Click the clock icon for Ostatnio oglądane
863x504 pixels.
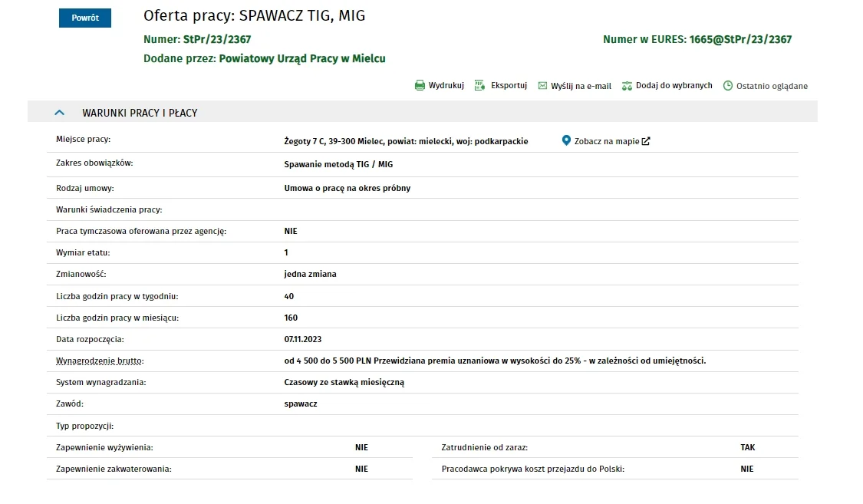[728, 86]
